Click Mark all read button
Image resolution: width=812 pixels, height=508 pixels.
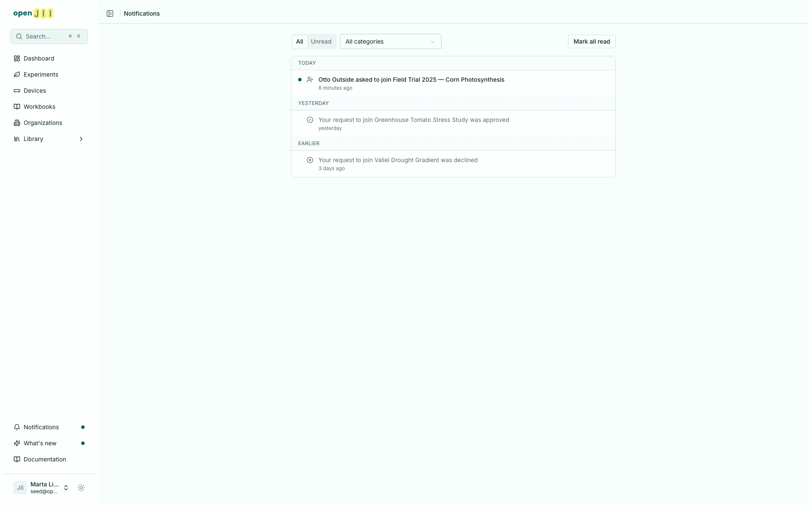coord(592,41)
